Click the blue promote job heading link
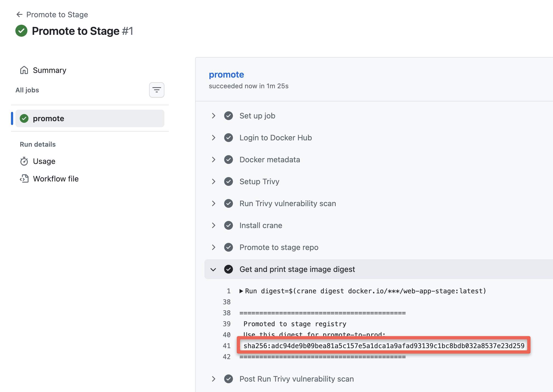 click(x=226, y=75)
